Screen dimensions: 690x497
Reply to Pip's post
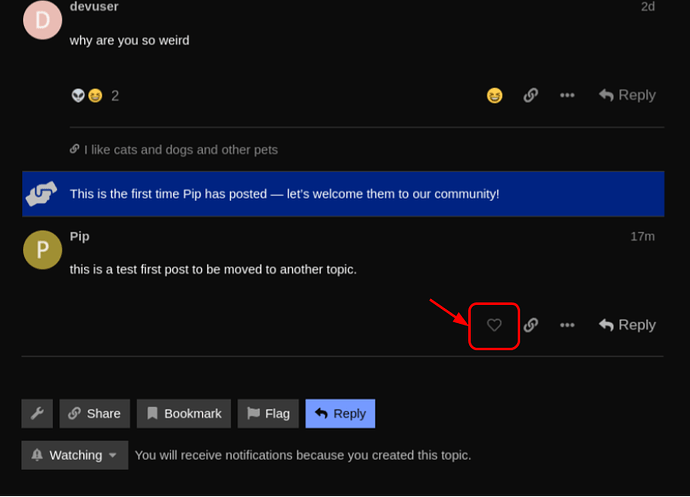coord(627,325)
